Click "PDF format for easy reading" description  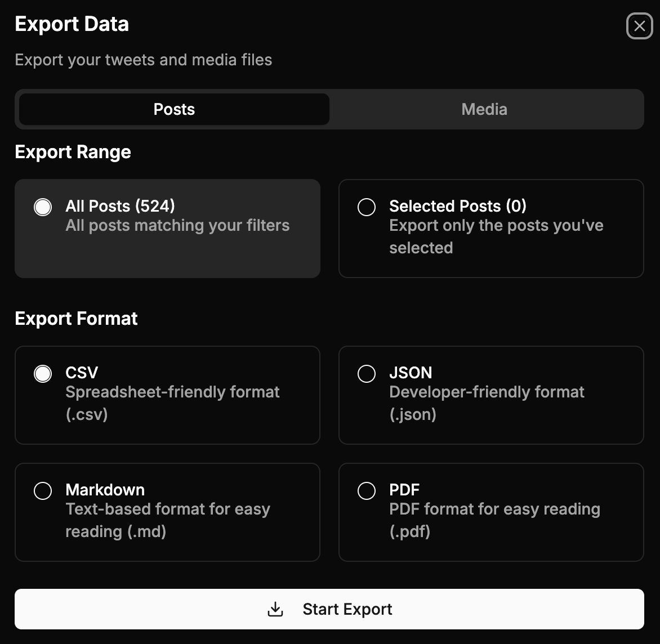pos(494,509)
